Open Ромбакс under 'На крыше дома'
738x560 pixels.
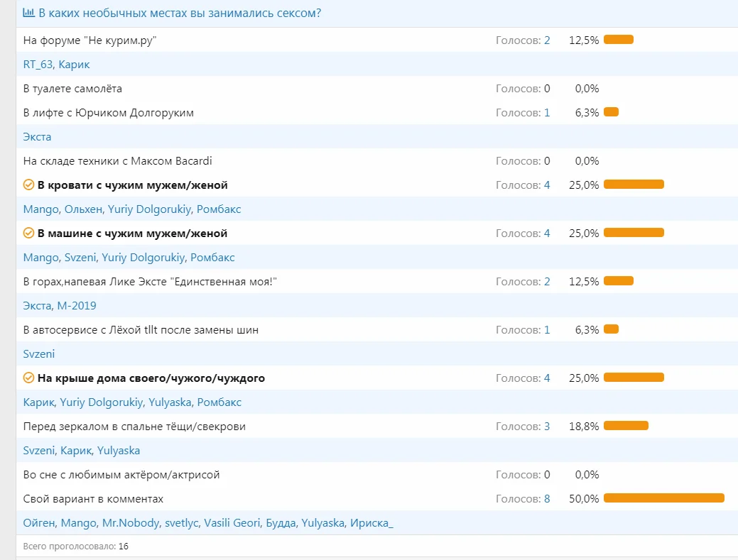click(219, 402)
